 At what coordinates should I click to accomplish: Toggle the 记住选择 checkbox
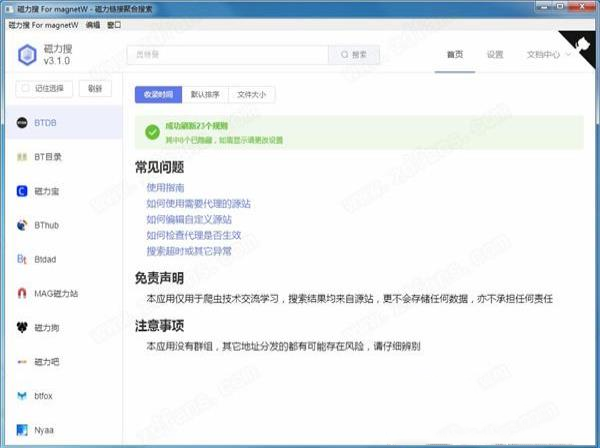[25, 88]
